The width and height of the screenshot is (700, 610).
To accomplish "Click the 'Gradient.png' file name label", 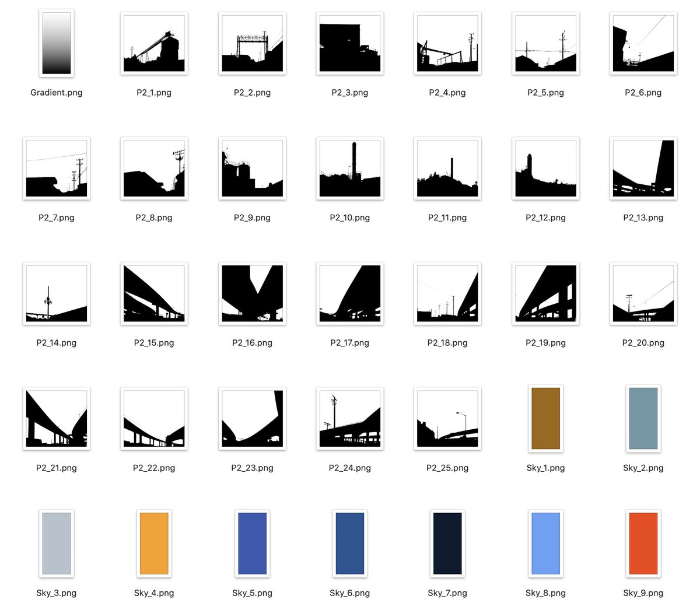I will (57, 93).
